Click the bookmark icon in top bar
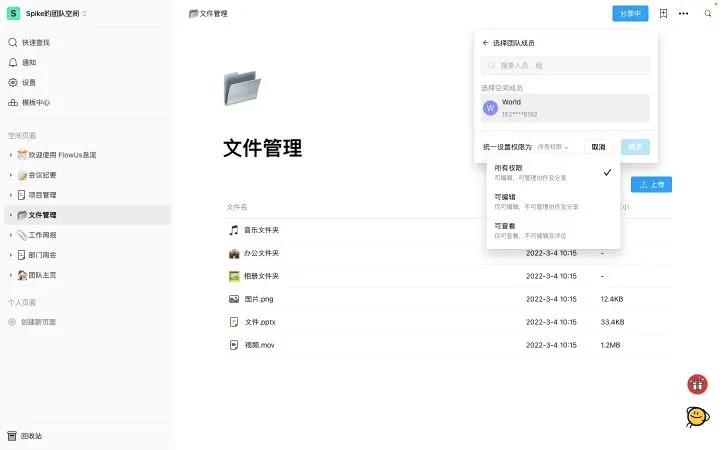Image resolution: width=720 pixels, height=450 pixels. pyautogui.click(x=663, y=13)
